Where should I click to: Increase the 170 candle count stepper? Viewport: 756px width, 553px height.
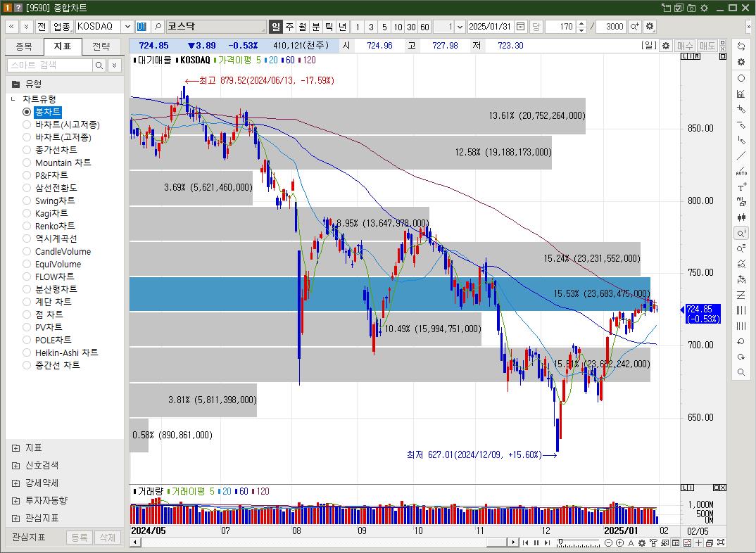tap(581, 24)
